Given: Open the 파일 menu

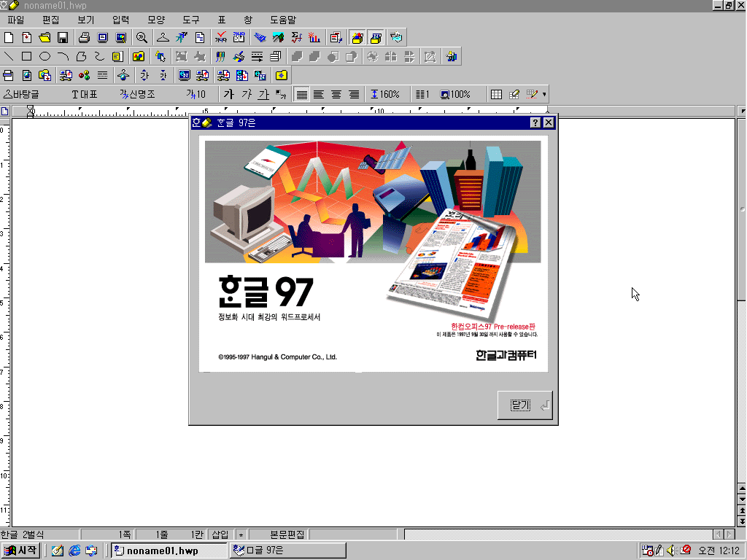Looking at the screenshot, I should click(x=16, y=20).
